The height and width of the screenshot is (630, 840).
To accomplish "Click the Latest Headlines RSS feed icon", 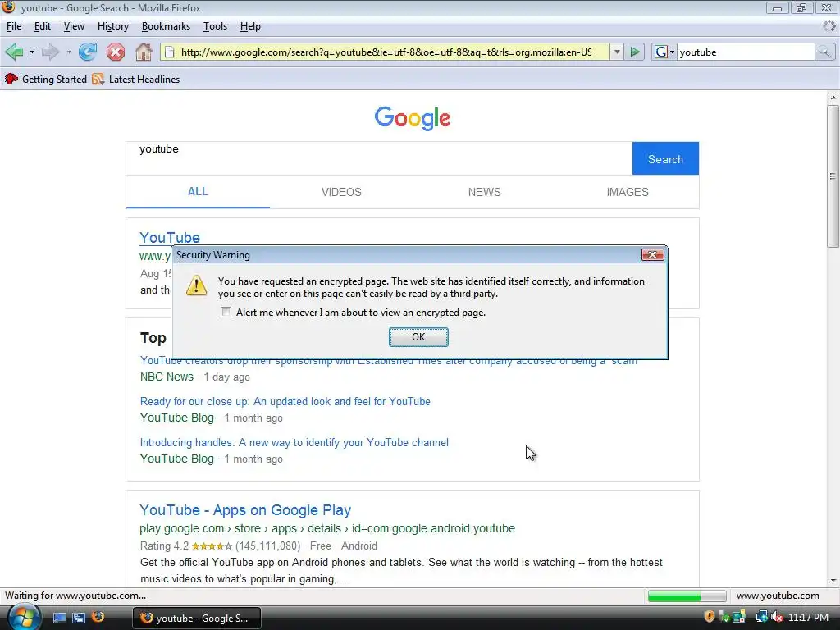I will tap(98, 80).
